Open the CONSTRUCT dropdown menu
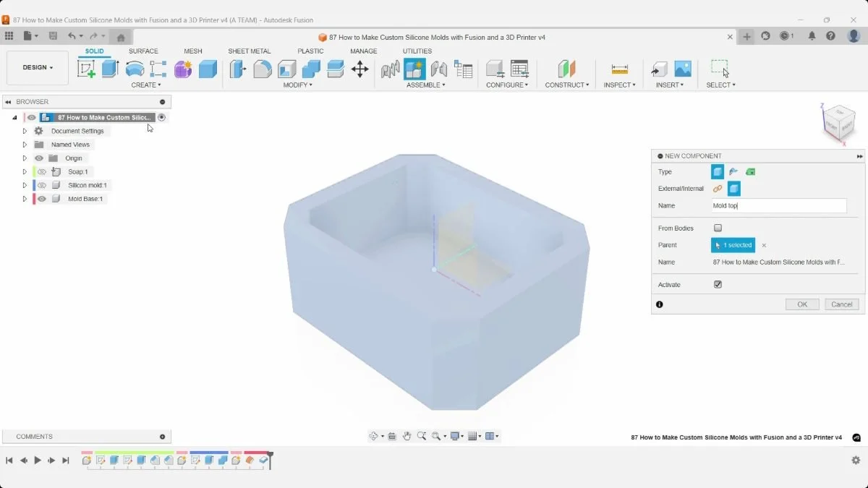Viewport: 868px width, 488px height. point(567,85)
